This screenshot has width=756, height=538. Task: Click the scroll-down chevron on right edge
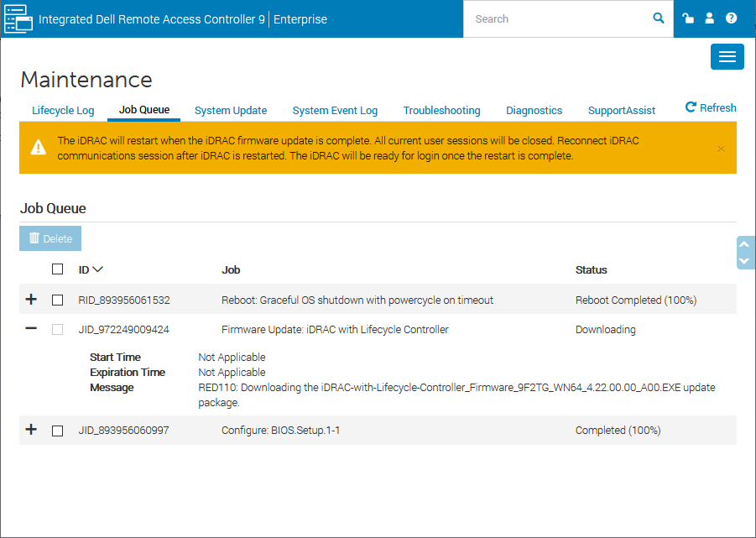click(744, 261)
